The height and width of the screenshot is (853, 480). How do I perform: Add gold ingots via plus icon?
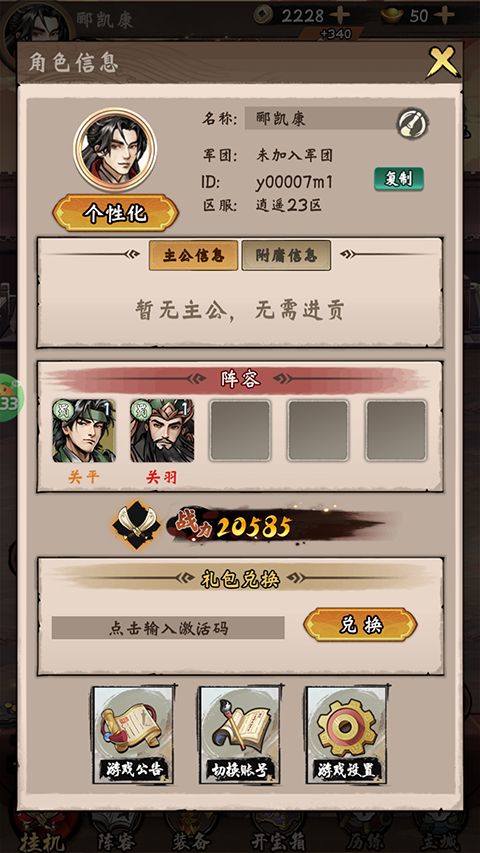(x=444, y=15)
